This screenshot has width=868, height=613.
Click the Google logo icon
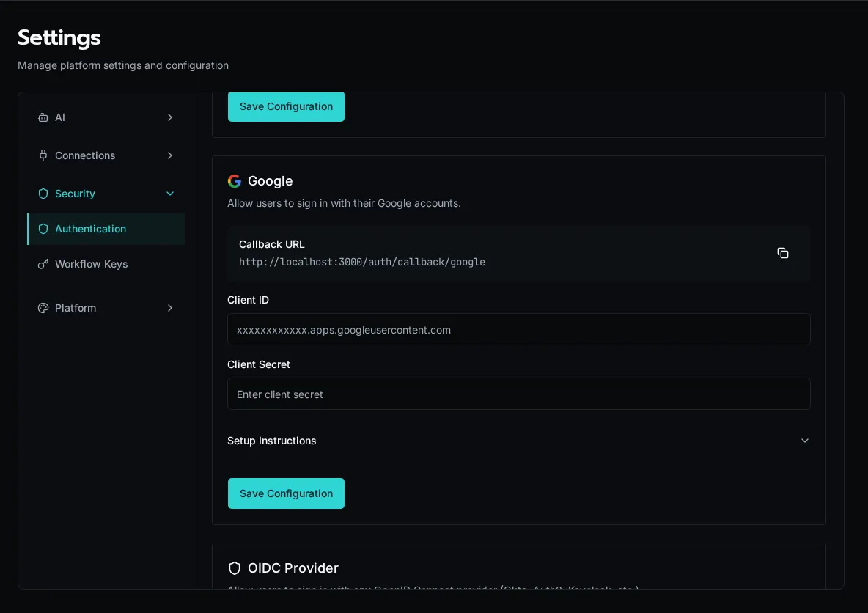pyautogui.click(x=235, y=181)
